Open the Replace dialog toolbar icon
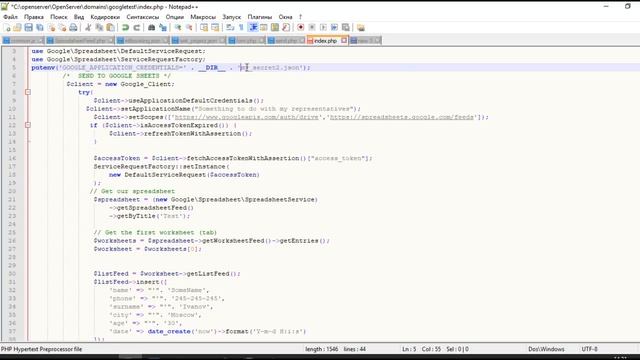This screenshot has width=640, height=360. click(163, 28)
